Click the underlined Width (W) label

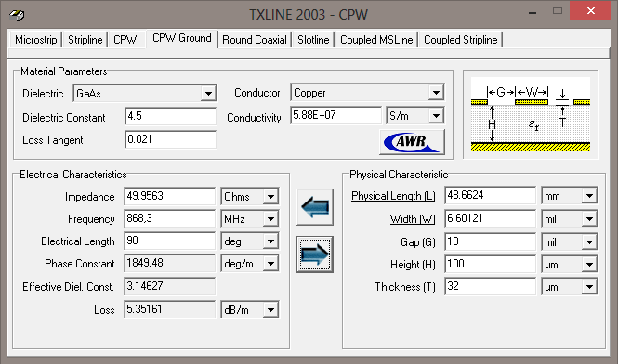[x=413, y=219]
